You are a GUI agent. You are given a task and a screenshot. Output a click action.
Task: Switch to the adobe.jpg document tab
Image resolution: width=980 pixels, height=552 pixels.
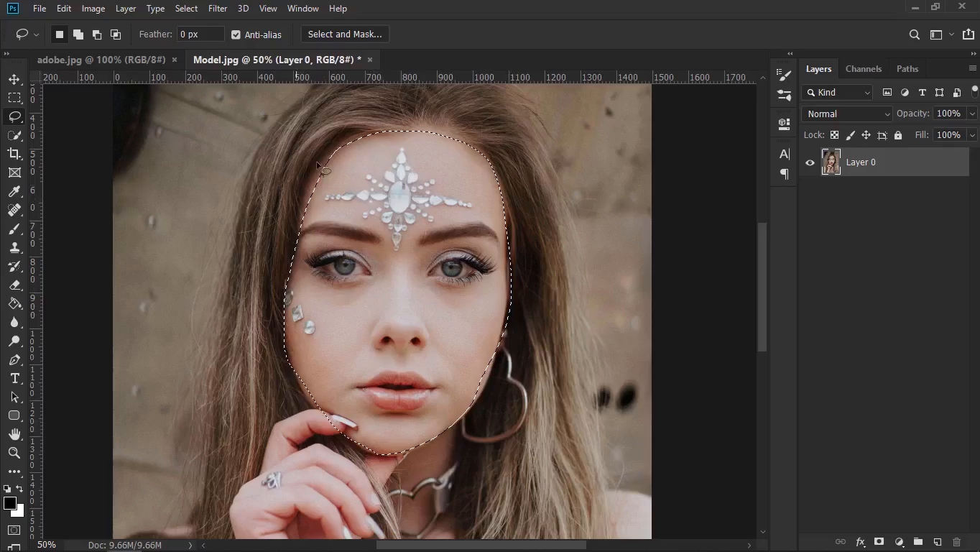coord(101,60)
